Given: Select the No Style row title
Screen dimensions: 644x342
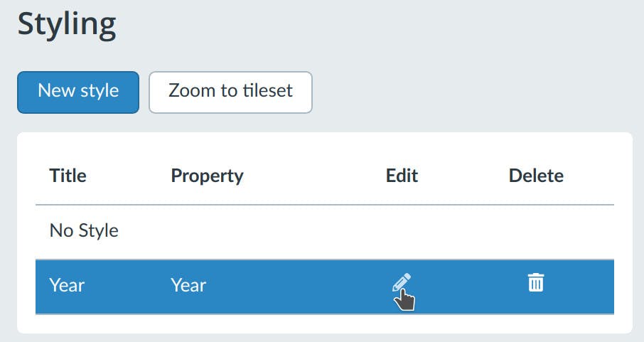Looking at the screenshot, I should coord(84,230).
